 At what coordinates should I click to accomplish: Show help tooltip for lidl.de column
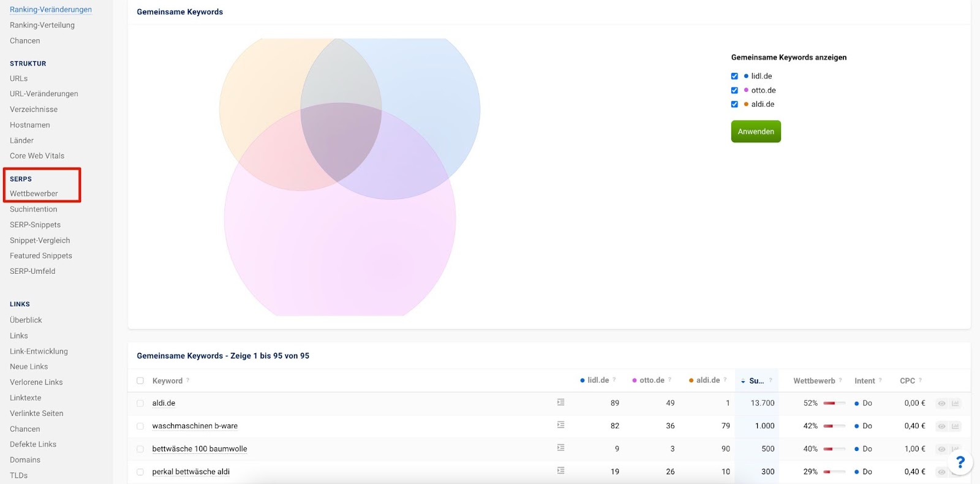pyautogui.click(x=614, y=380)
